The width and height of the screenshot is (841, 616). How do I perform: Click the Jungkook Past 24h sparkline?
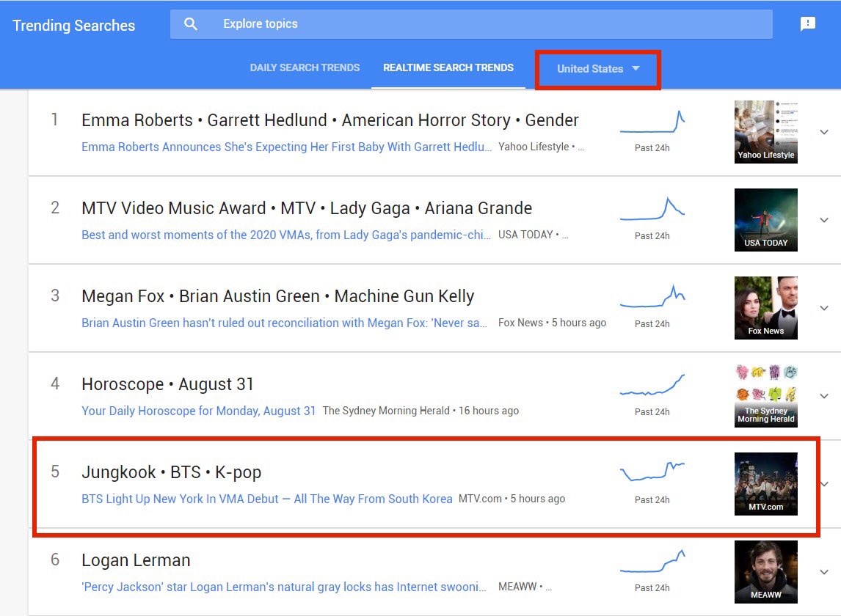(x=652, y=471)
